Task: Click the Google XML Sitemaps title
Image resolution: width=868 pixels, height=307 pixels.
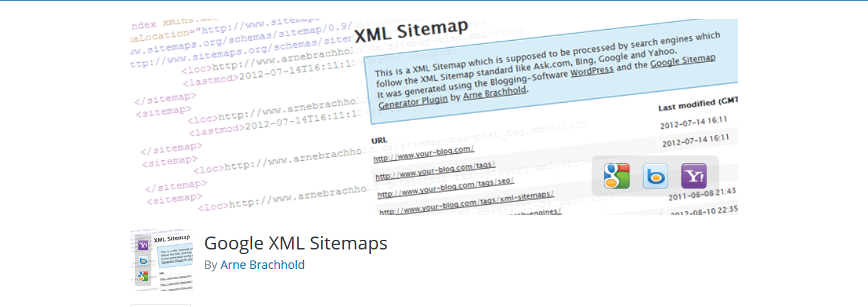Action: pos(296,243)
